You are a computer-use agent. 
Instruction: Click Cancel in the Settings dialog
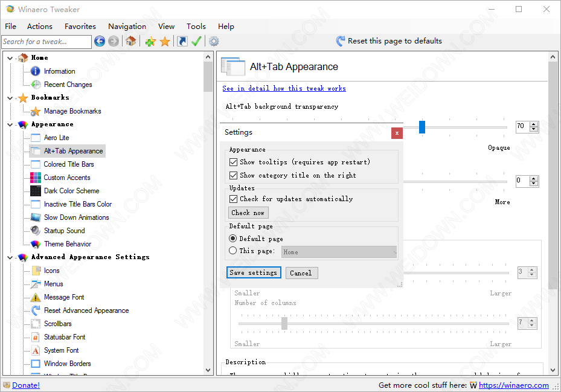click(x=301, y=273)
